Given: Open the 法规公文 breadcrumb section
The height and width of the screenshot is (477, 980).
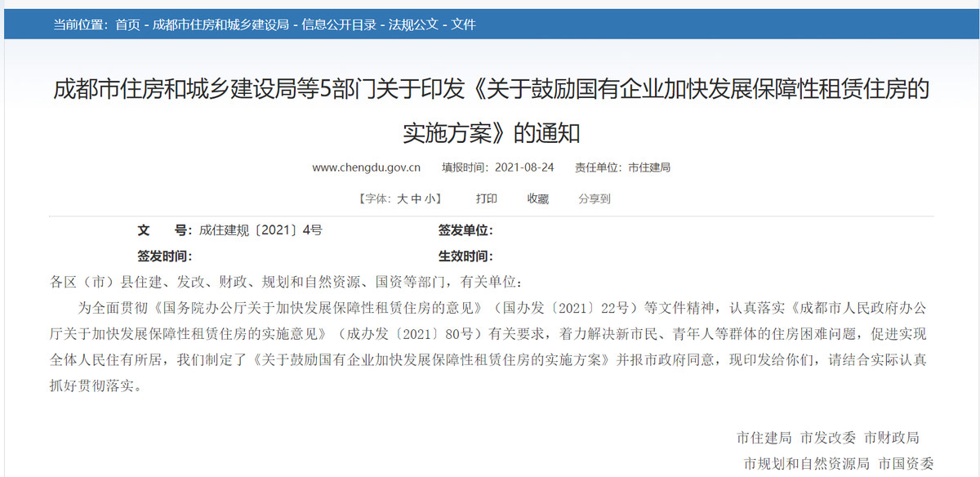Looking at the screenshot, I should click(412, 25).
